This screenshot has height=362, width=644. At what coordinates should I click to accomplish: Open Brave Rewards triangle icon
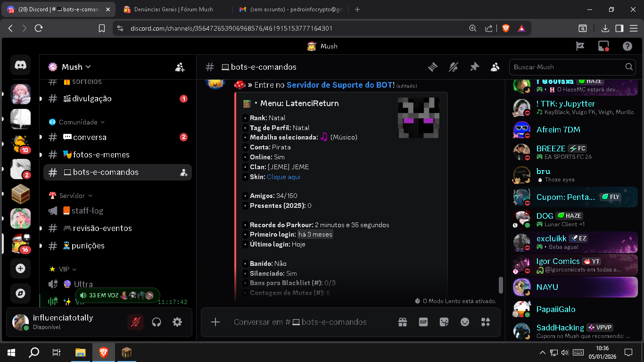522,28
